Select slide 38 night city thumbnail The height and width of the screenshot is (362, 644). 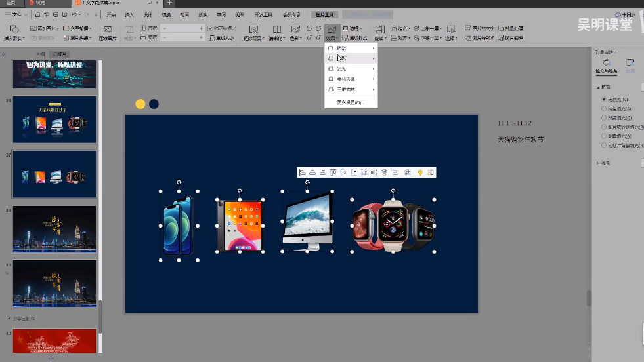(54, 229)
